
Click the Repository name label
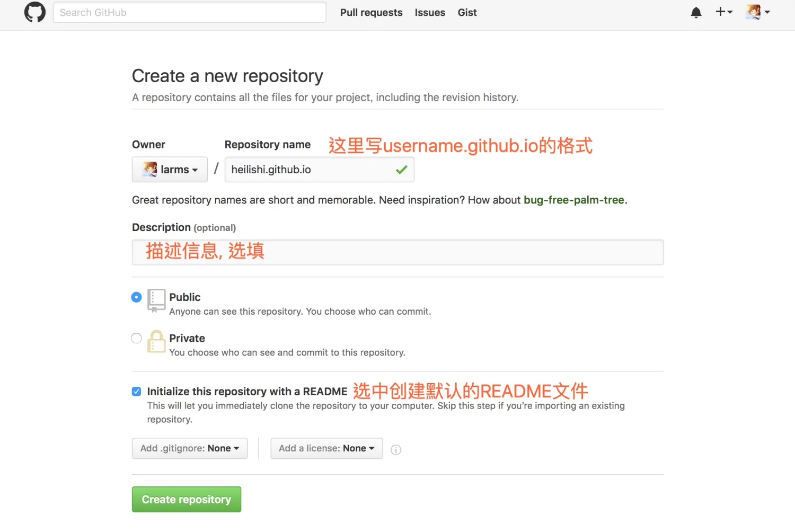[x=268, y=145]
